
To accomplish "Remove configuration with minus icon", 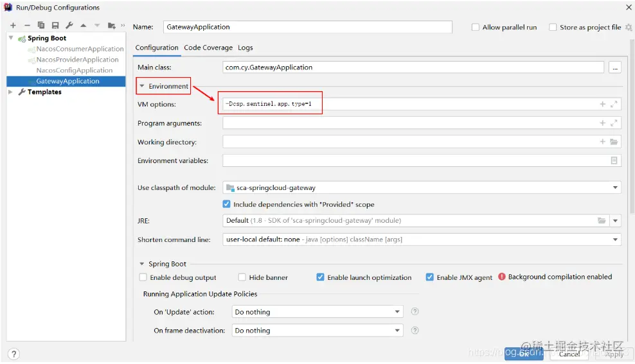I will [27, 26].
